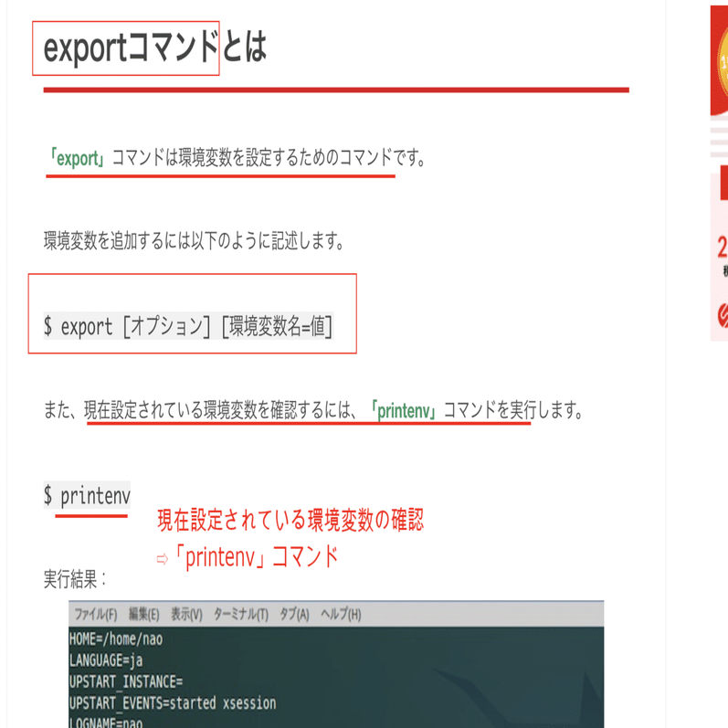This screenshot has height=728, width=728.
Task: Click the 実行結果： label
Action: 75,579
